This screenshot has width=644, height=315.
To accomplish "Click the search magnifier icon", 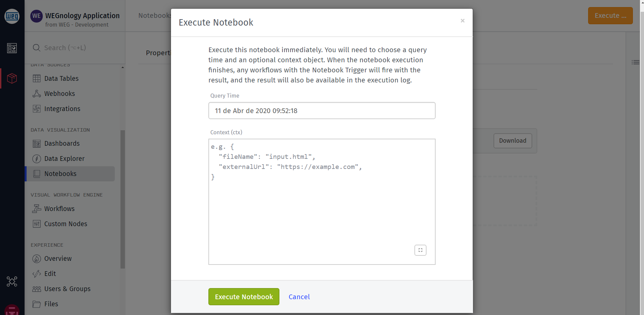I will (x=36, y=48).
